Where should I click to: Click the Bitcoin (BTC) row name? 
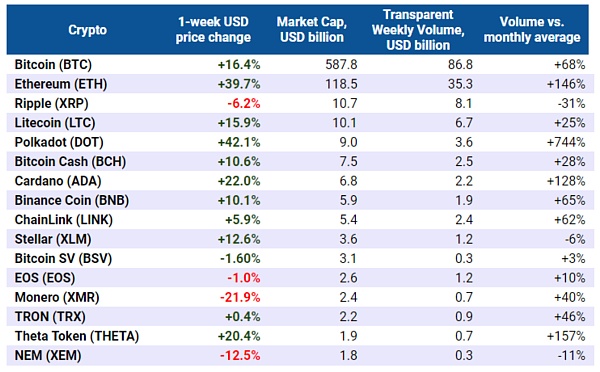[53, 64]
